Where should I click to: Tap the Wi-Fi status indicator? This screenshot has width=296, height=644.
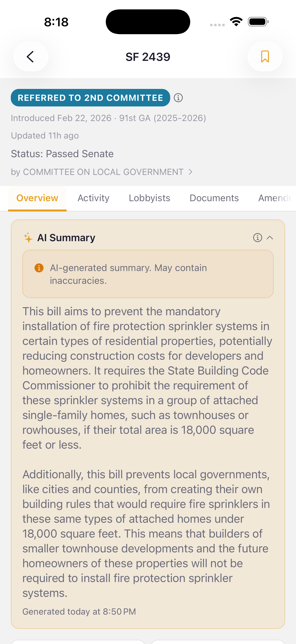pyautogui.click(x=236, y=22)
